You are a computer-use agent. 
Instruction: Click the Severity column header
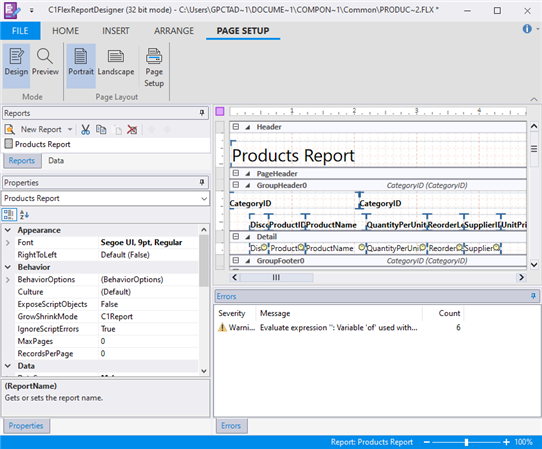pyautogui.click(x=232, y=313)
